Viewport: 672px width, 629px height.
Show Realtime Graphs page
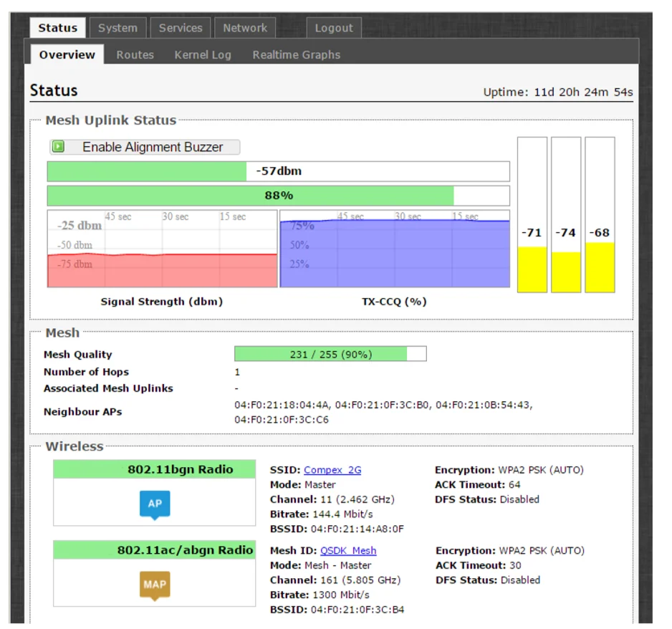coord(296,54)
